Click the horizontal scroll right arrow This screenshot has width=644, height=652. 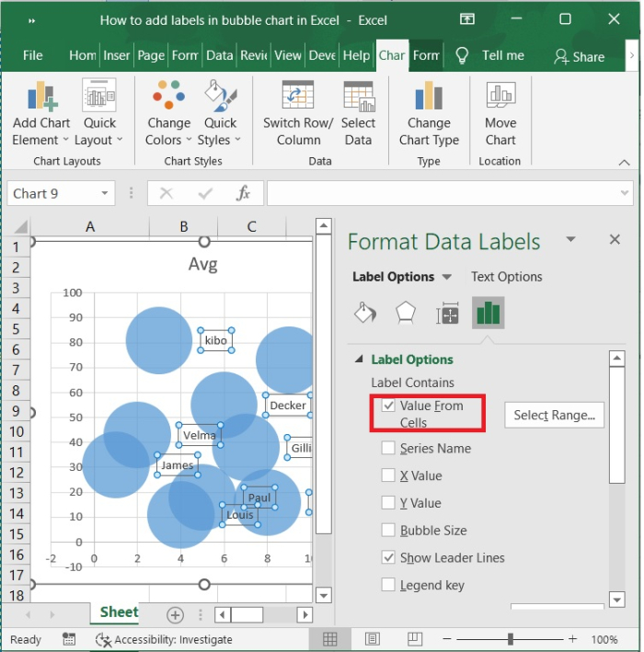(305, 615)
